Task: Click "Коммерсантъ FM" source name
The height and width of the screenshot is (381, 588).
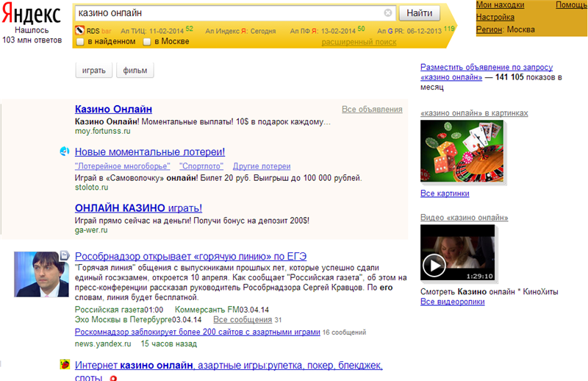Action: click(207, 310)
